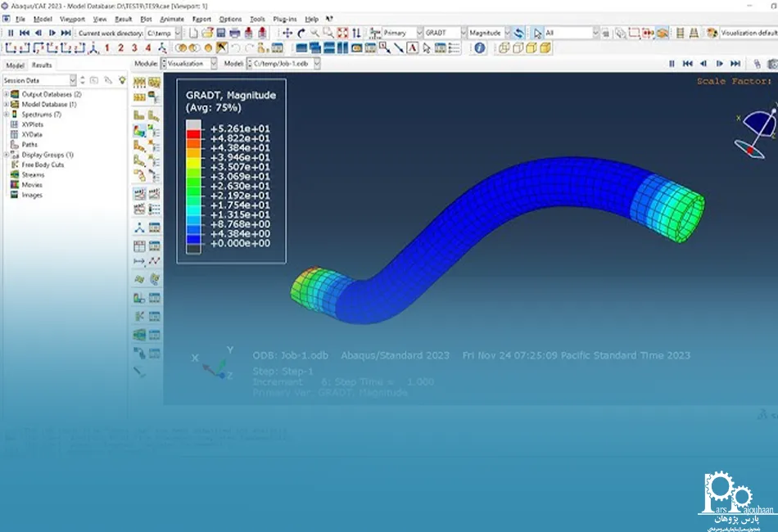
Task: Jump to last frame in right-side playback bar
Action: [x=735, y=64]
